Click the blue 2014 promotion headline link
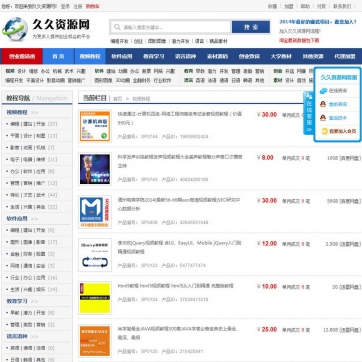This screenshot has height=362, width=362. pyautogui.click(x=318, y=22)
